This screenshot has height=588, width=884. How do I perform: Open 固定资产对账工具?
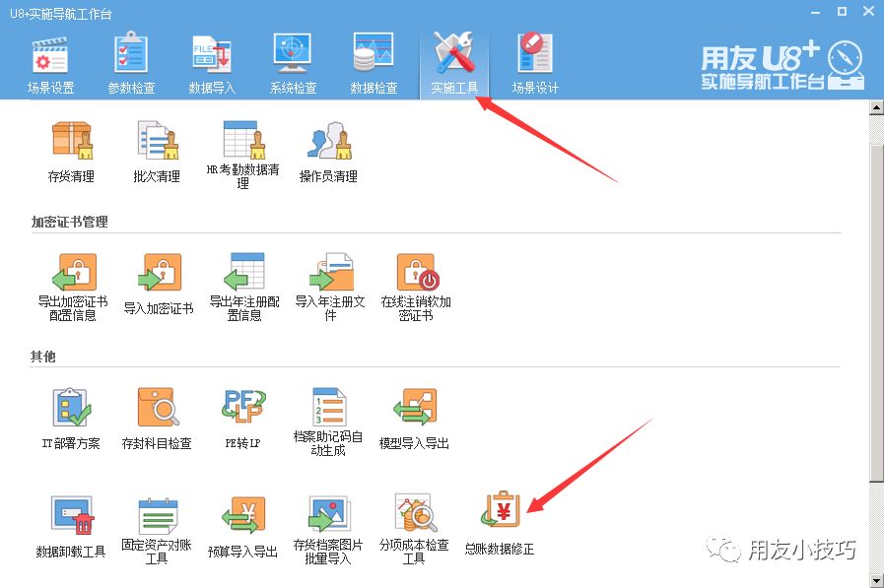pyautogui.click(x=157, y=531)
